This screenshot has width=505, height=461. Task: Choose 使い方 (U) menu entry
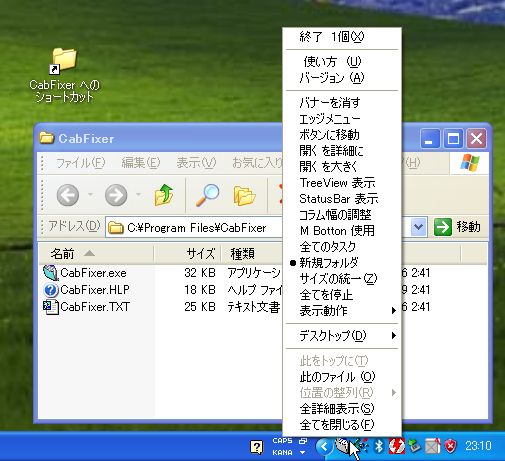[x=342, y=62]
